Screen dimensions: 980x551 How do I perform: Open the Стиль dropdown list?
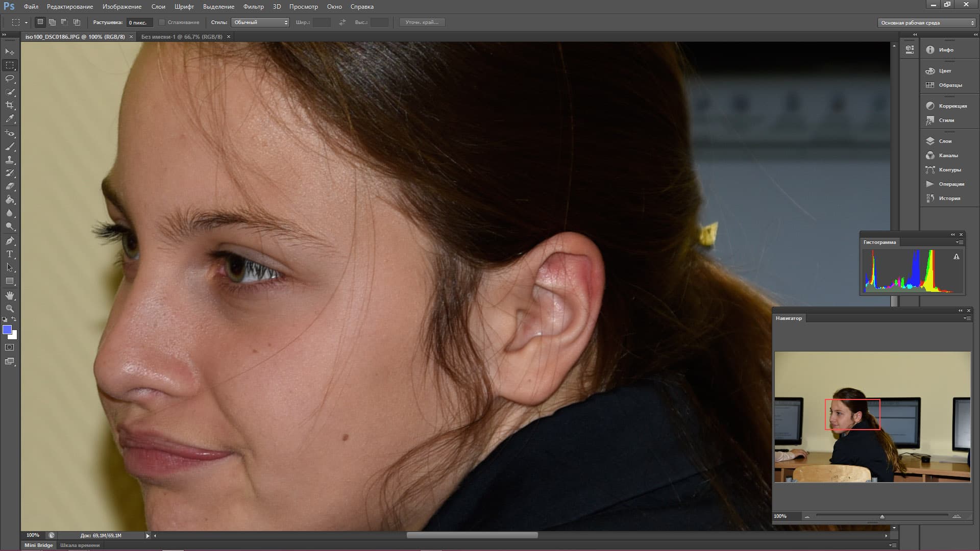point(260,22)
